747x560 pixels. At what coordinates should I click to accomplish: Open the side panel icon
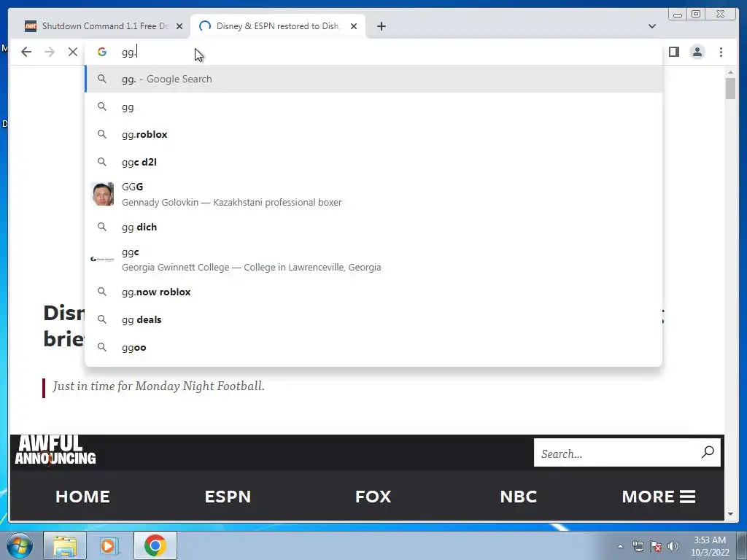[673, 52]
